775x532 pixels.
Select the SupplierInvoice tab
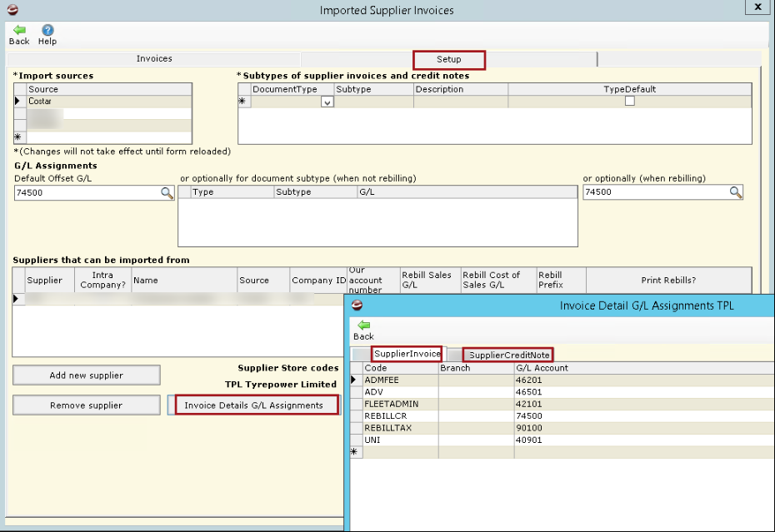407,354
